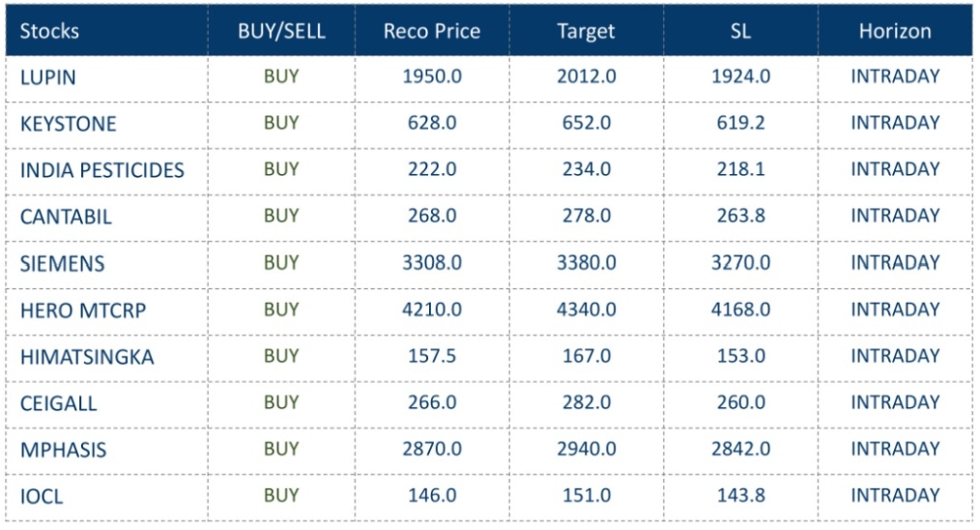Image resolution: width=980 pixels, height=530 pixels.
Task: Click the BUY label for LUPIN
Action: (281, 76)
